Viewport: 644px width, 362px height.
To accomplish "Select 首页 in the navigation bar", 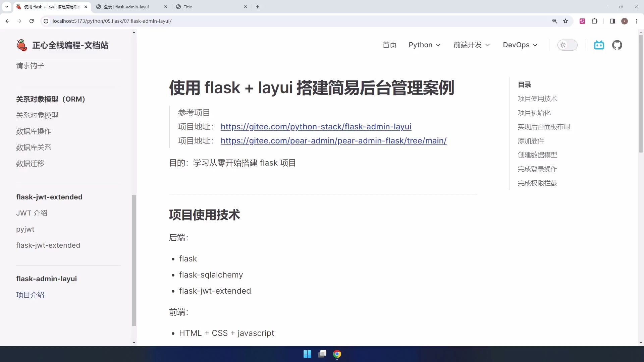I will pos(389,45).
